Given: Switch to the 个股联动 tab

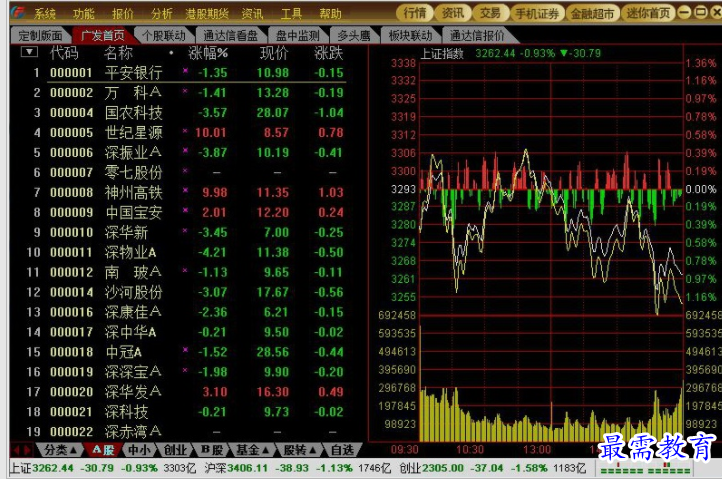Looking at the screenshot, I should [164, 35].
